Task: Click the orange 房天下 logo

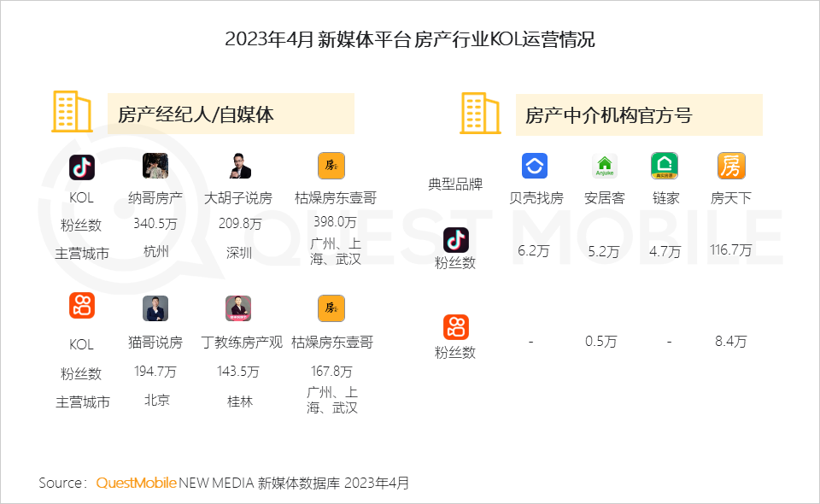Action: click(x=731, y=166)
